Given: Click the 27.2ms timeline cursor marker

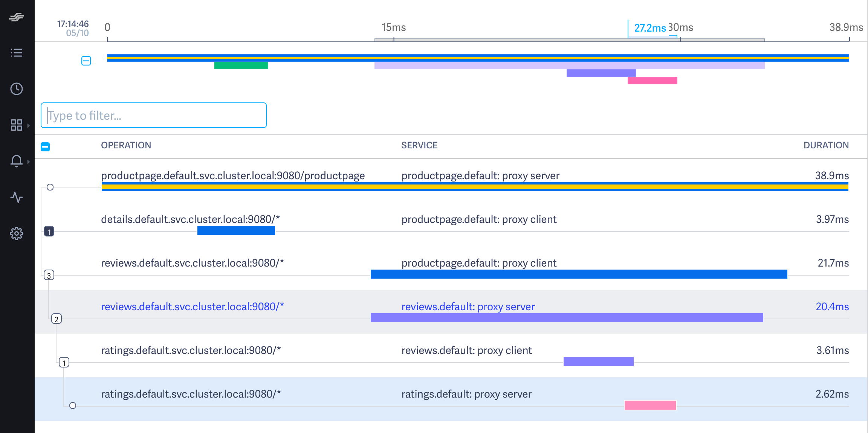Looking at the screenshot, I should [x=650, y=28].
